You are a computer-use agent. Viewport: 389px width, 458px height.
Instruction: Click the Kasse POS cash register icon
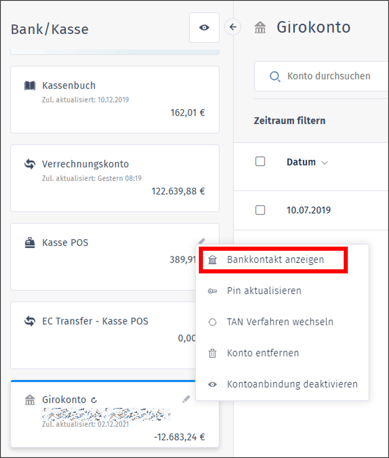(x=30, y=242)
